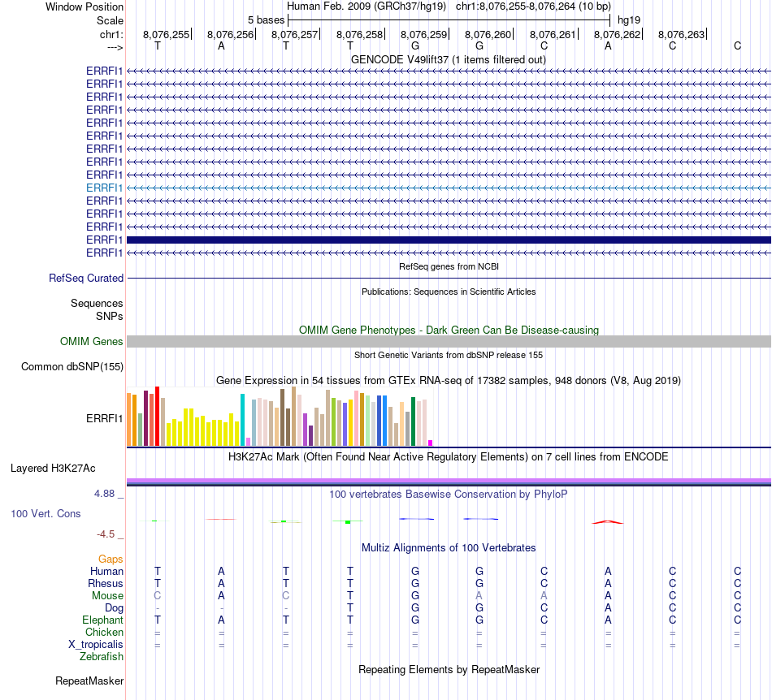Click the hg19 label beside scale bar
Image resolution: width=772 pixels, height=700 pixels.
629,20
